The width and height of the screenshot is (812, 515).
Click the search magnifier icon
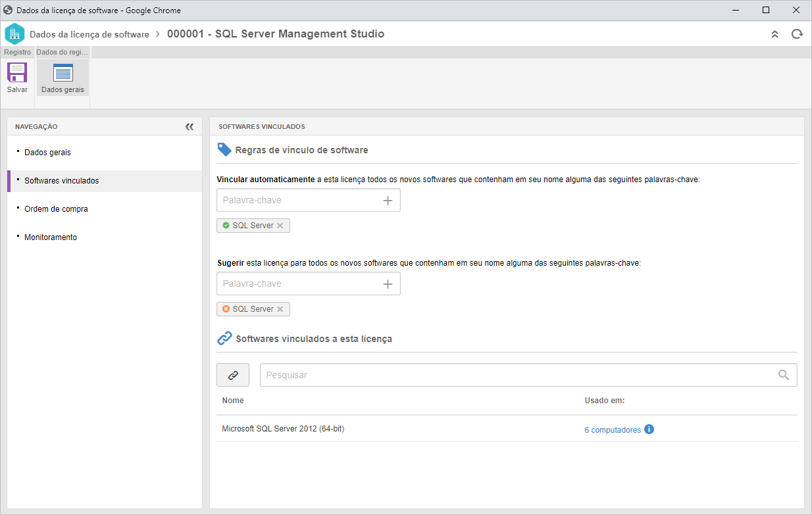pyautogui.click(x=784, y=375)
